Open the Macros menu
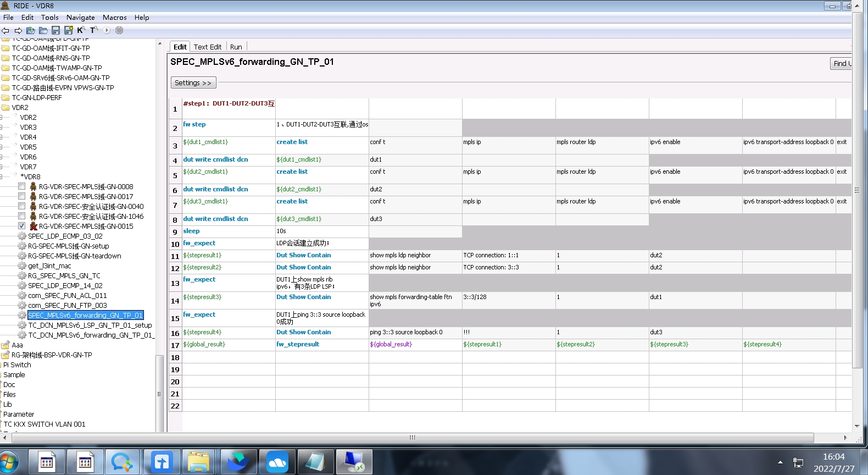Screen dimensions: 868x475 click(x=115, y=17)
